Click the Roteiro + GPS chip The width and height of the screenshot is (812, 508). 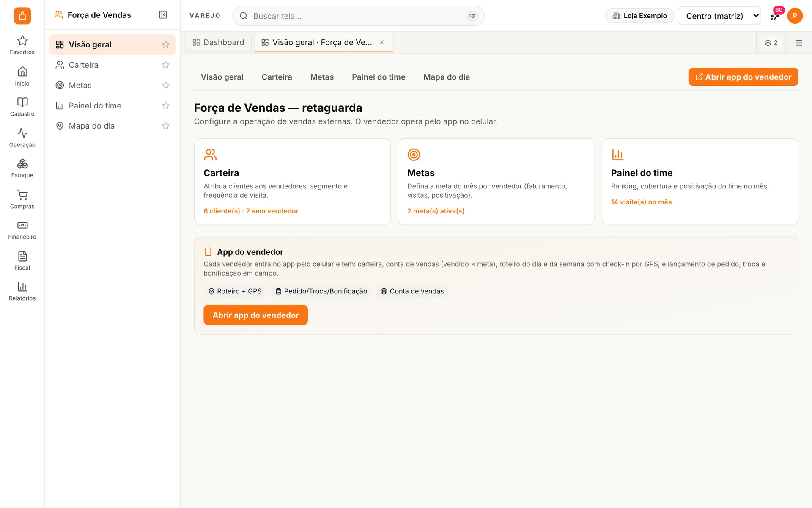coord(235,291)
